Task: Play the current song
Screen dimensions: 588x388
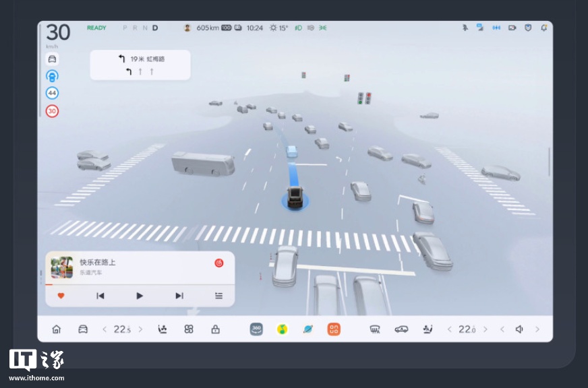Action: coord(140,296)
